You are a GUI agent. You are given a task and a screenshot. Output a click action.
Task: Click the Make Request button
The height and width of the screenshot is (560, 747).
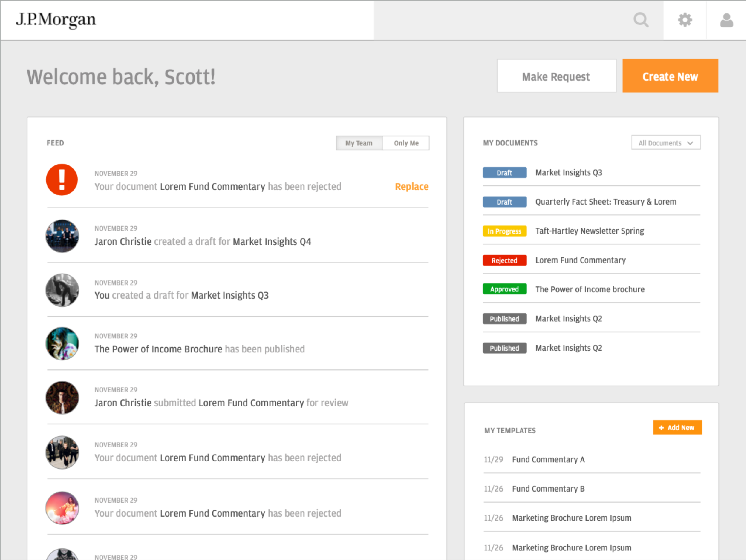pyautogui.click(x=556, y=76)
